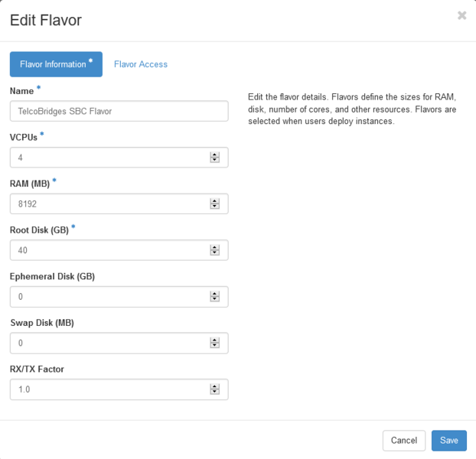Save the flavor changes
The width and height of the screenshot is (476, 459).
[x=449, y=441]
